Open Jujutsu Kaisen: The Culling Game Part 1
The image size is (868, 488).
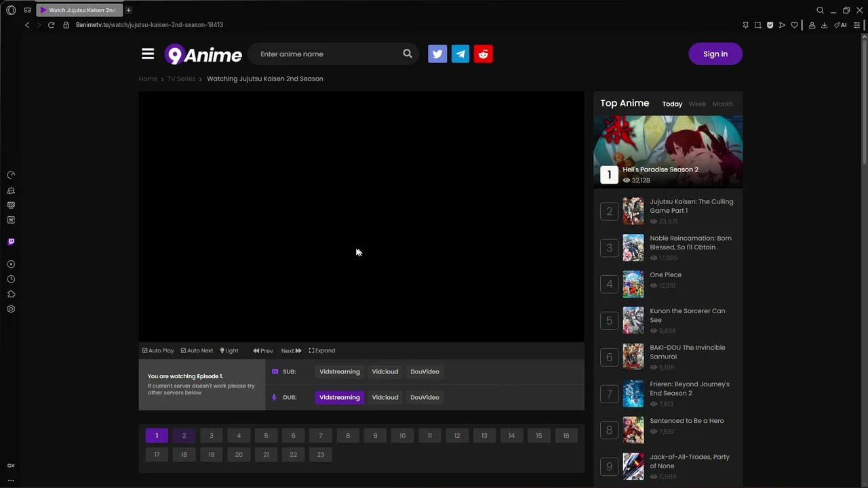692,206
